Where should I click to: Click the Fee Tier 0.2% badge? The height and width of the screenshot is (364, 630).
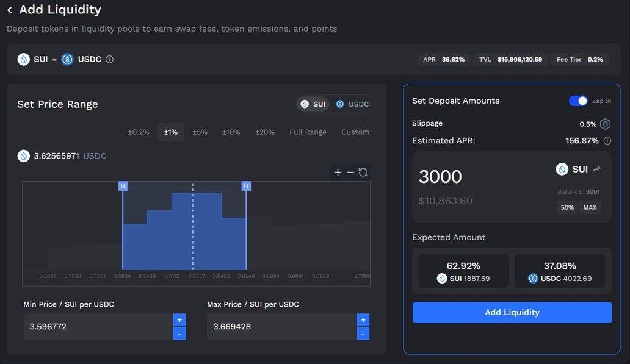pyautogui.click(x=580, y=59)
